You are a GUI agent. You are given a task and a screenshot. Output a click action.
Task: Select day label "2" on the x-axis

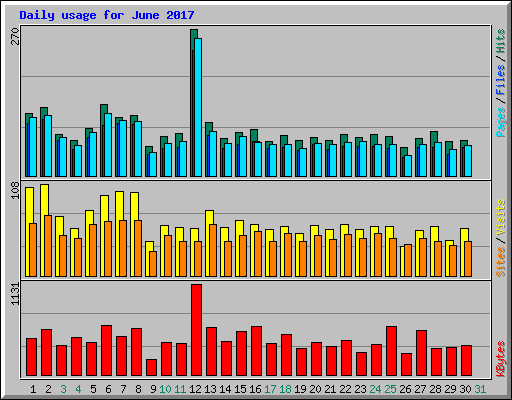point(48,389)
